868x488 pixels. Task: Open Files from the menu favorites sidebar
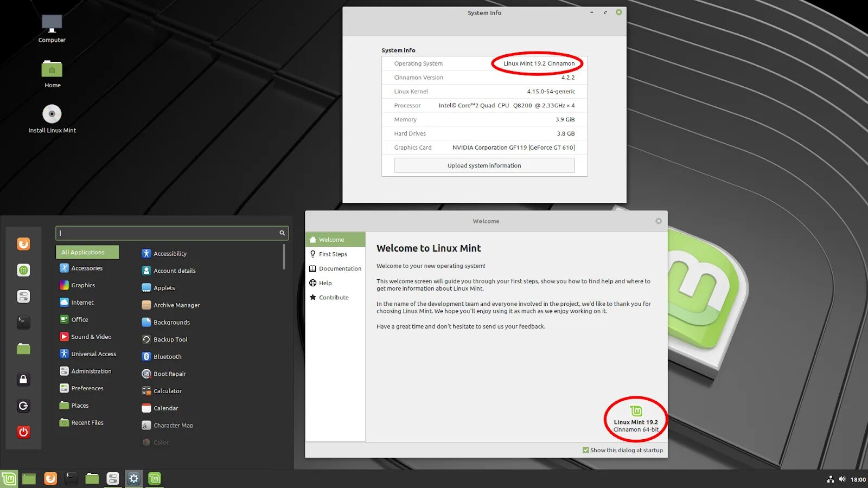pyautogui.click(x=23, y=349)
